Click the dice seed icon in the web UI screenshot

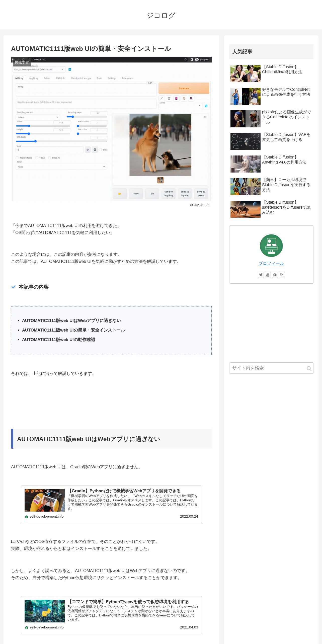click(88, 150)
